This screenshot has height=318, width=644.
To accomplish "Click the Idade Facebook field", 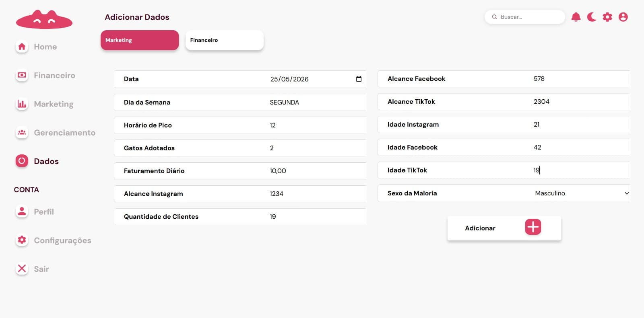I will [x=504, y=148].
